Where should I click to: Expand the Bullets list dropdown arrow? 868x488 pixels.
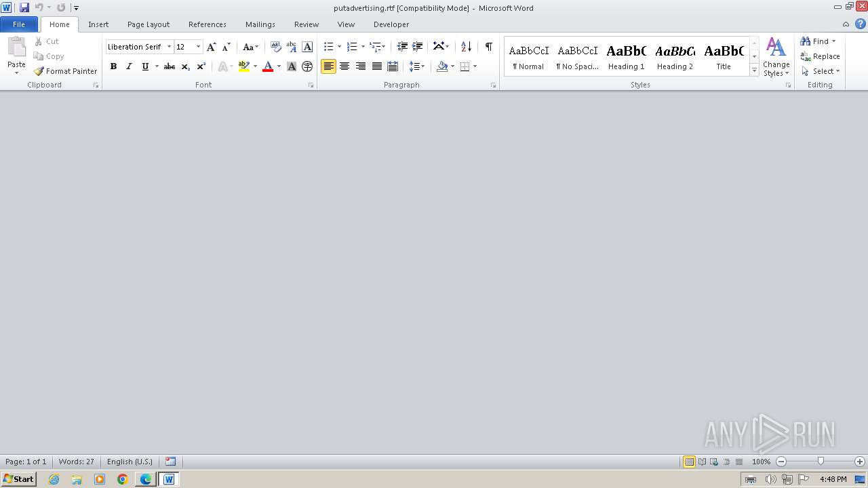click(x=339, y=47)
